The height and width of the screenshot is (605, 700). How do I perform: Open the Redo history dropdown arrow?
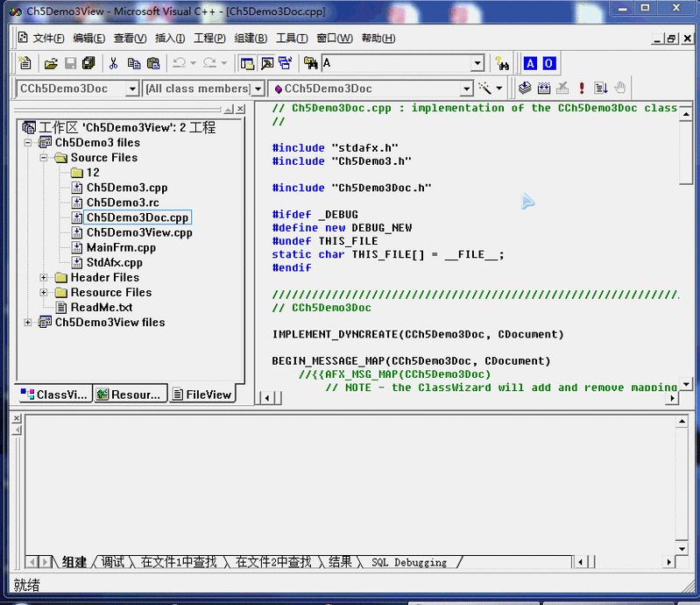(223, 63)
